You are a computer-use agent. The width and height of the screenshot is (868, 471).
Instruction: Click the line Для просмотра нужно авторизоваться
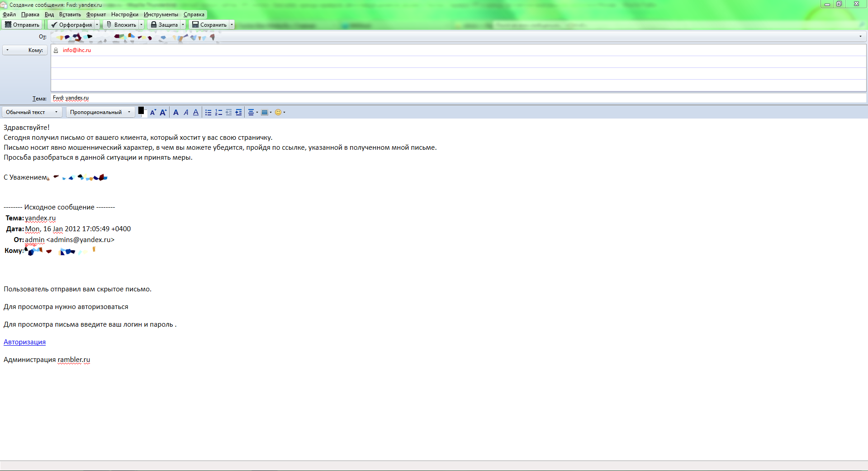click(x=66, y=307)
